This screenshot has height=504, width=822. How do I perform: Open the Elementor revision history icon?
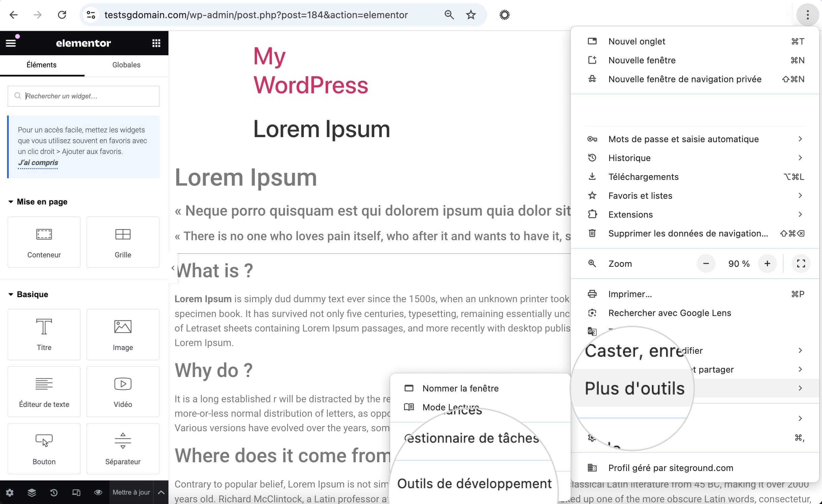click(54, 493)
